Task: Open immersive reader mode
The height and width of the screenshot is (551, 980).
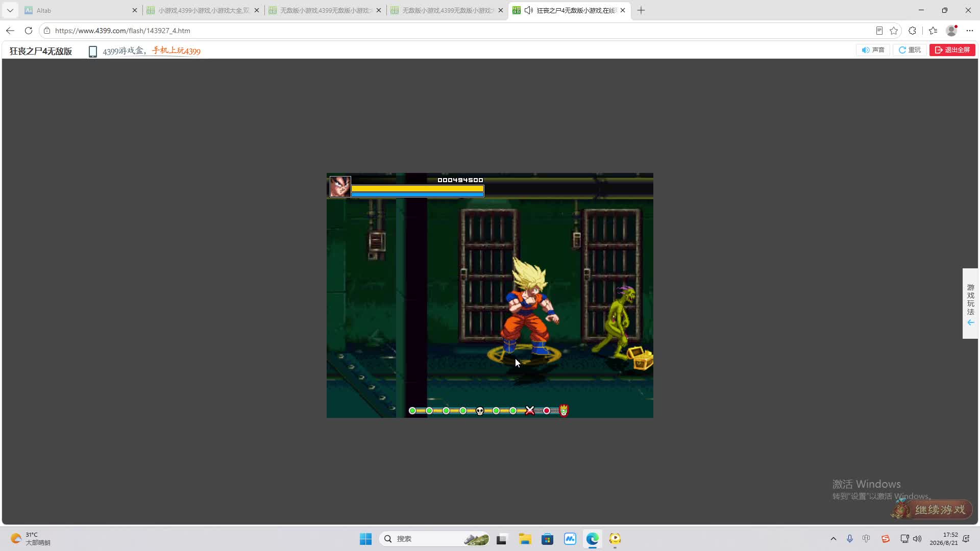Action: pos(879,31)
